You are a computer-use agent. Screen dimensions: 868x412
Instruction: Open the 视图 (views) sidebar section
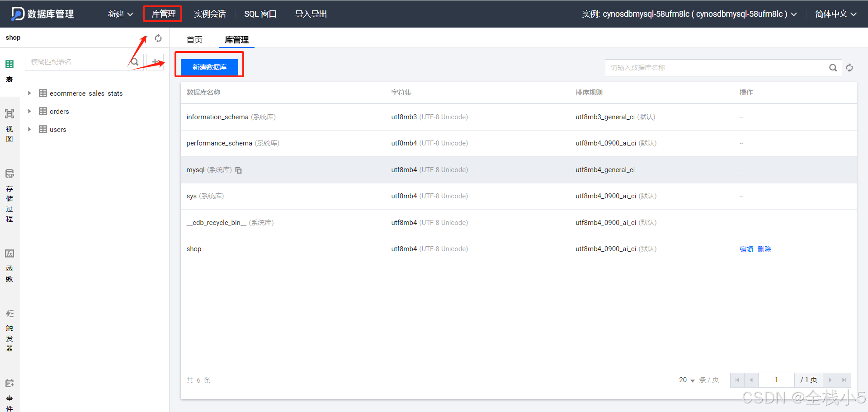pos(9,126)
